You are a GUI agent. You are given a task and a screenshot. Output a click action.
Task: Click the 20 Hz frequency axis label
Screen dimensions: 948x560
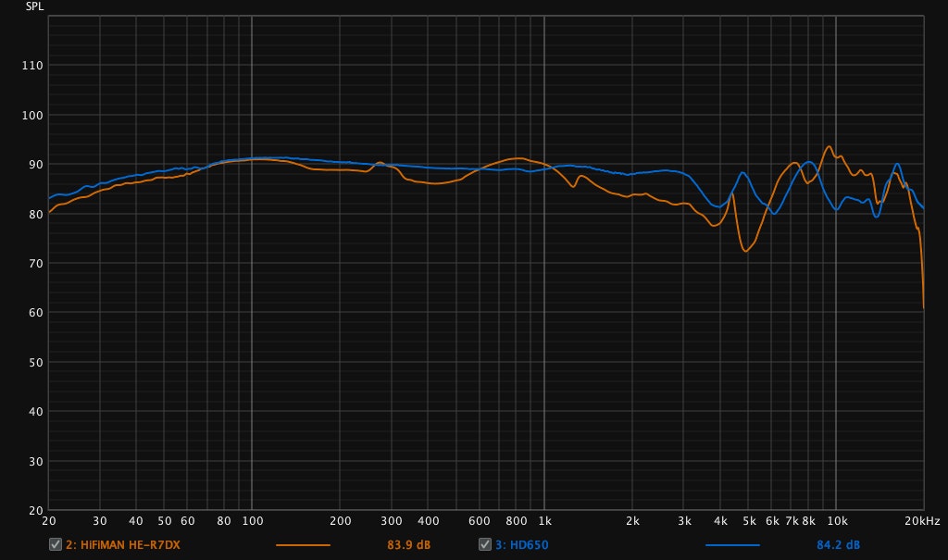48,521
